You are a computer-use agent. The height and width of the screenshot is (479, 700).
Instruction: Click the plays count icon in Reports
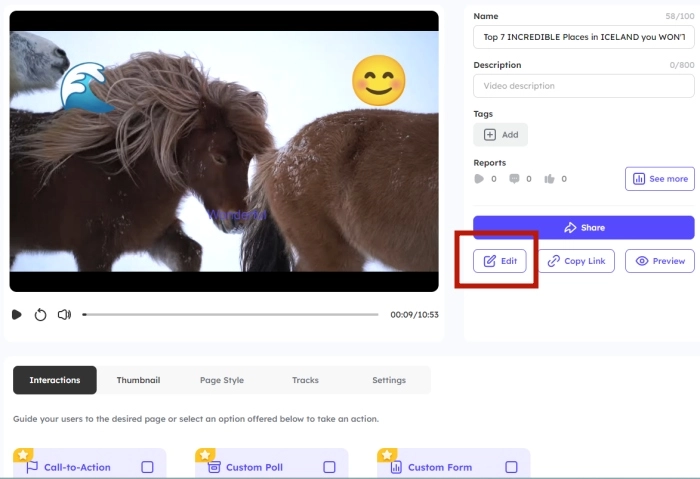[x=479, y=179]
